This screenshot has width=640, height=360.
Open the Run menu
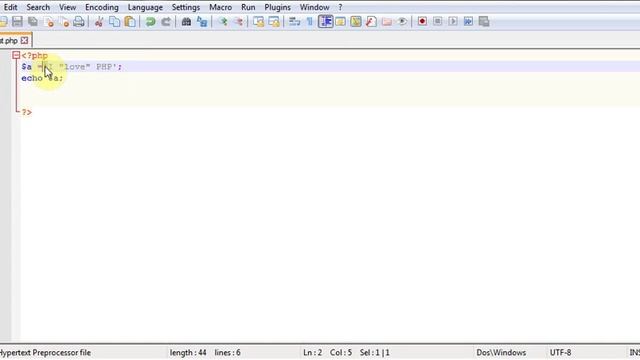pos(248,7)
